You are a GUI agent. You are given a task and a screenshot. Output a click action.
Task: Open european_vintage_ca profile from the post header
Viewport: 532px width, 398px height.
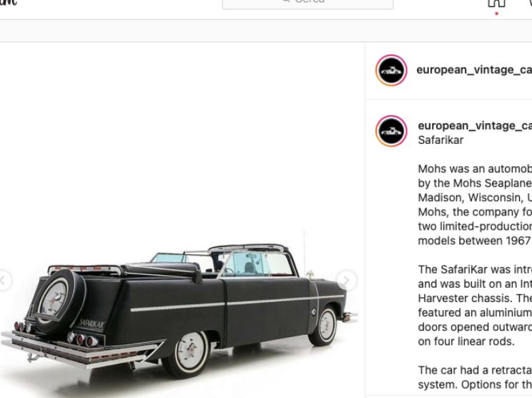[x=474, y=69]
